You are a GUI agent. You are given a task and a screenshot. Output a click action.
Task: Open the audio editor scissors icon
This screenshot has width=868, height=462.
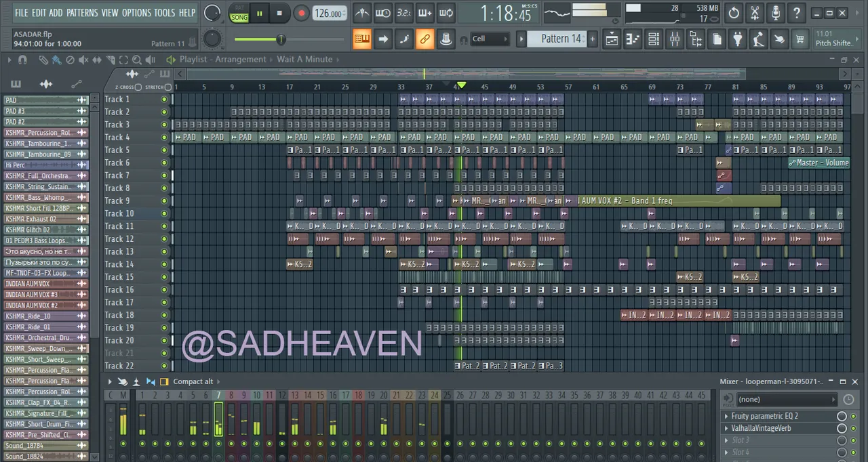click(x=755, y=13)
